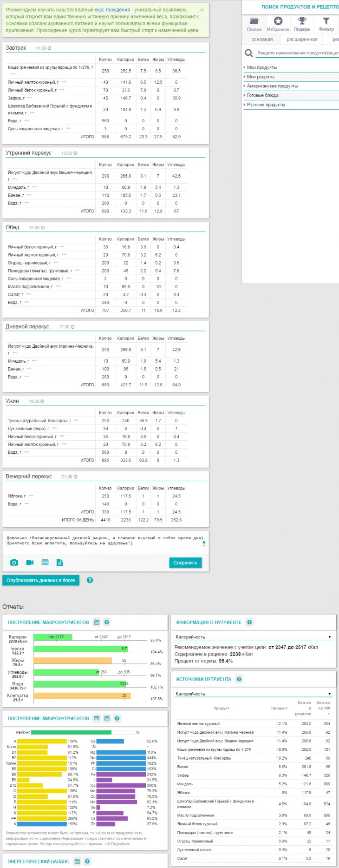Select the основная search tab
This screenshot has height=868, width=339.
pyautogui.click(x=262, y=40)
